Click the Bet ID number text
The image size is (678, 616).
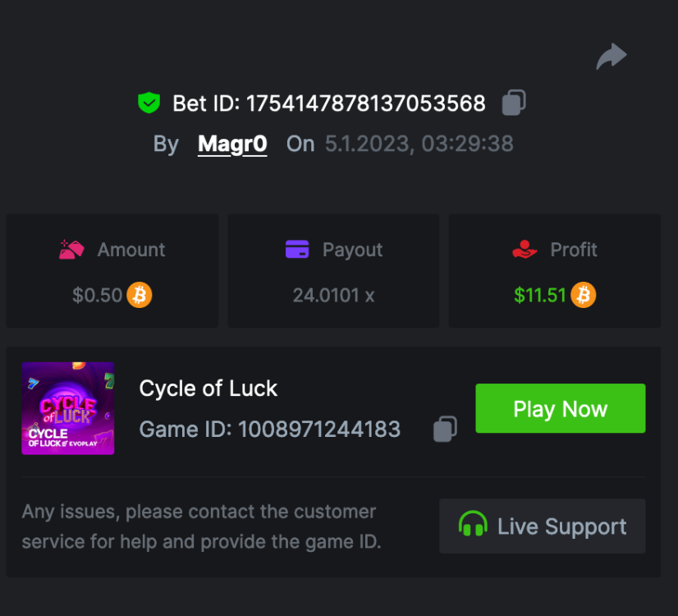[x=366, y=103]
